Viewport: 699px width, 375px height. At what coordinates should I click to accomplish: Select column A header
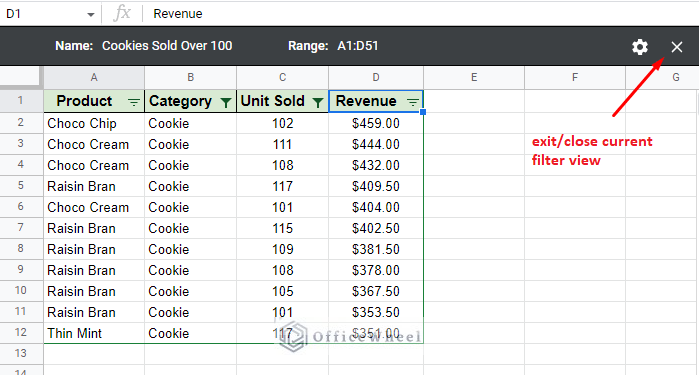click(x=94, y=78)
